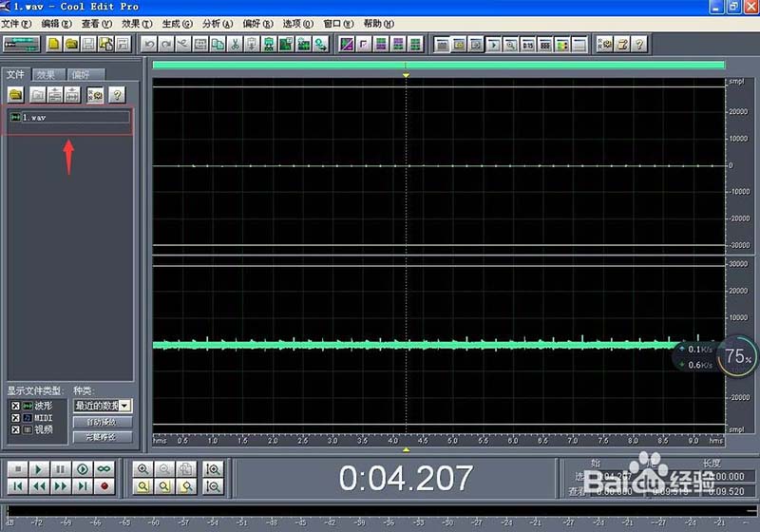Open the file panel options gear icon
This screenshot has height=532, width=760.
point(96,94)
